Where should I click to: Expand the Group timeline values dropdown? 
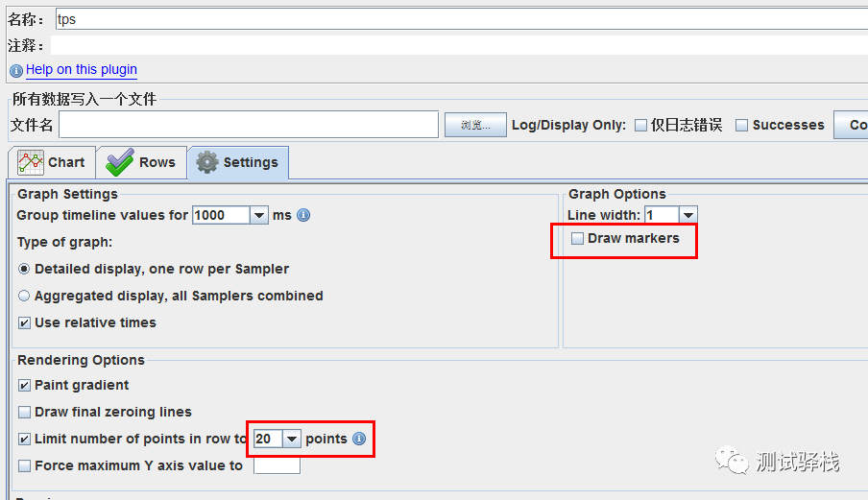pyautogui.click(x=259, y=215)
